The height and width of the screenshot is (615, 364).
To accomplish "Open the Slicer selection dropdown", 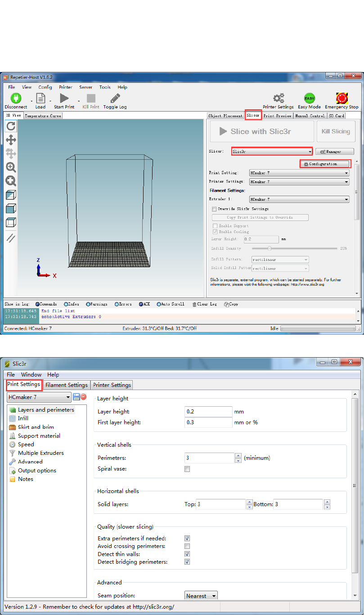I will 272,152.
